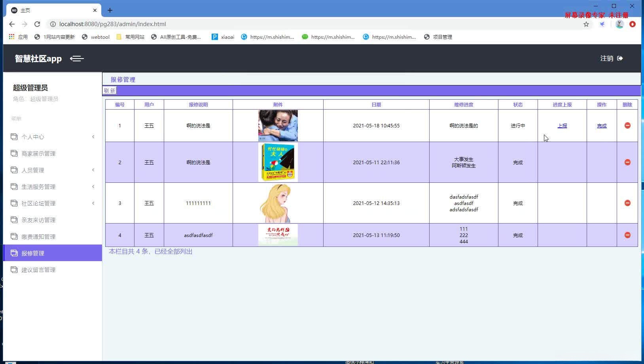Click the site info icon in address bar
This screenshot has width=644, height=364.
pyautogui.click(x=53, y=24)
